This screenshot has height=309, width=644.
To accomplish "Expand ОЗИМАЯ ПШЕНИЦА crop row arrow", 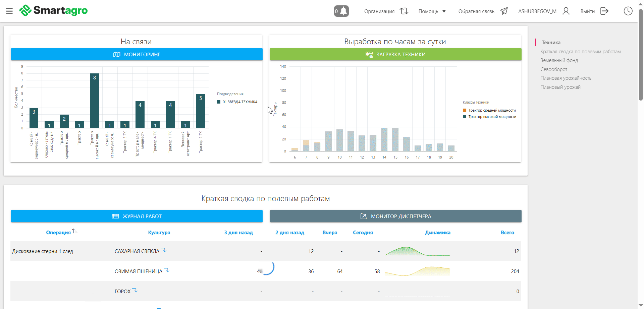I will tap(167, 270).
